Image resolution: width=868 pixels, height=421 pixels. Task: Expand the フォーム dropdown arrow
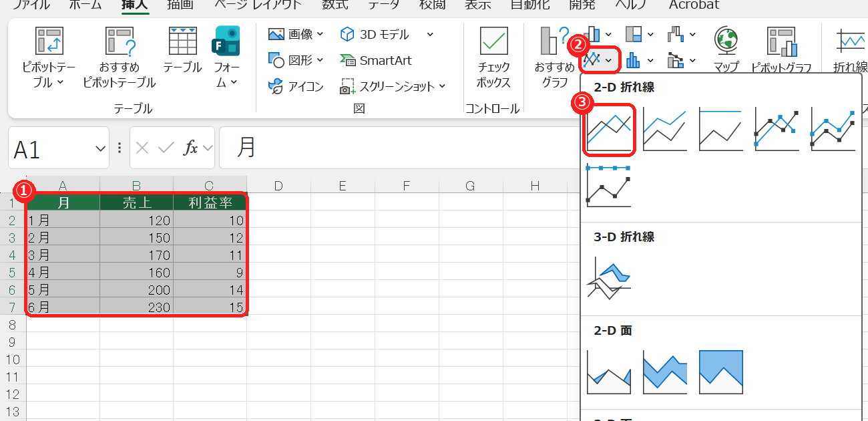234,82
